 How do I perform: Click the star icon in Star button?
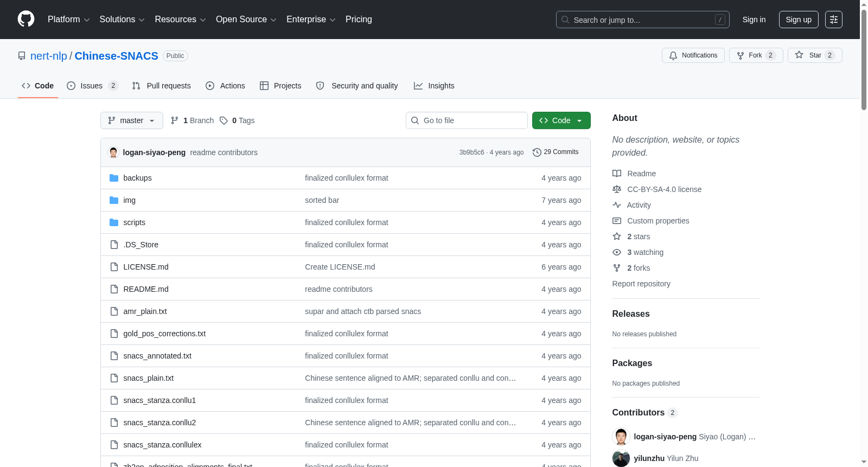tap(799, 55)
